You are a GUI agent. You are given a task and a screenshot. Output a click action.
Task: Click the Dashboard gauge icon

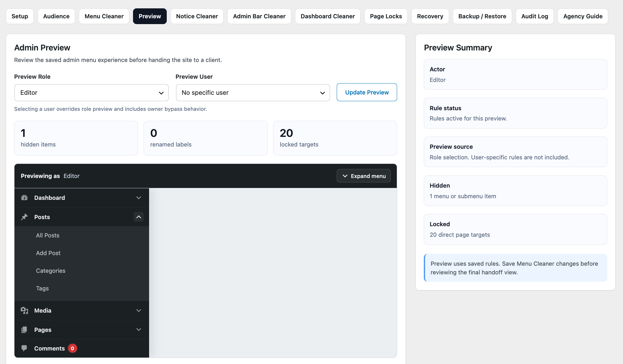24,198
